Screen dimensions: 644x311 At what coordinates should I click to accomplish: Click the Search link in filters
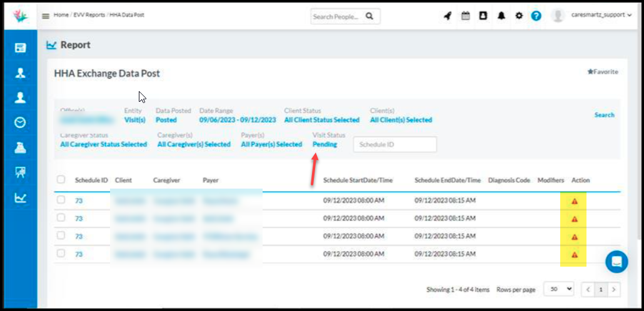tap(604, 115)
